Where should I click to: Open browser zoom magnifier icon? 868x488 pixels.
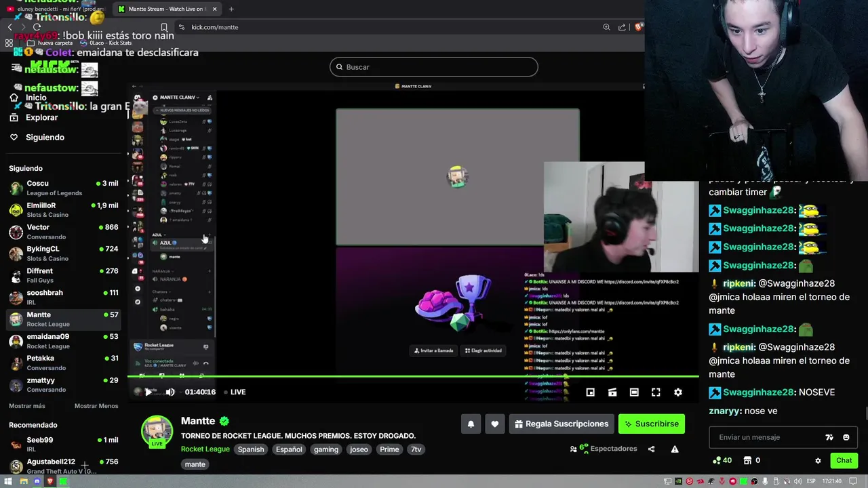[x=606, y=27]
